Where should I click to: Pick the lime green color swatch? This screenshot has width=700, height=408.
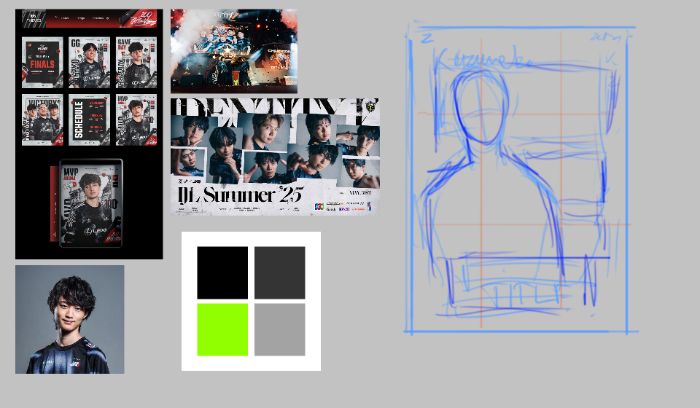click(222, 330)
